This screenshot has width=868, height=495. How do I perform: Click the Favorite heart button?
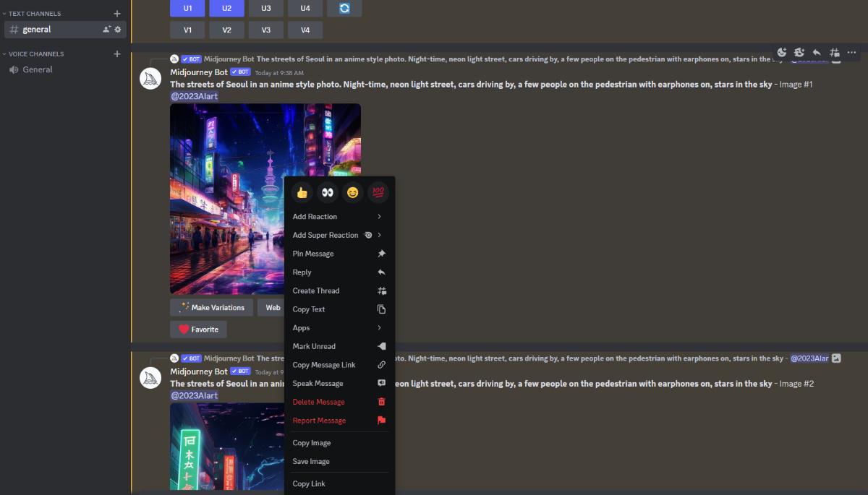[x=198, y=329]
